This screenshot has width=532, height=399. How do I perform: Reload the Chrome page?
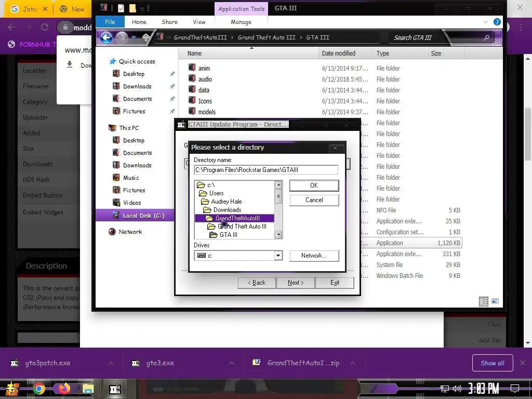point(45,27)
